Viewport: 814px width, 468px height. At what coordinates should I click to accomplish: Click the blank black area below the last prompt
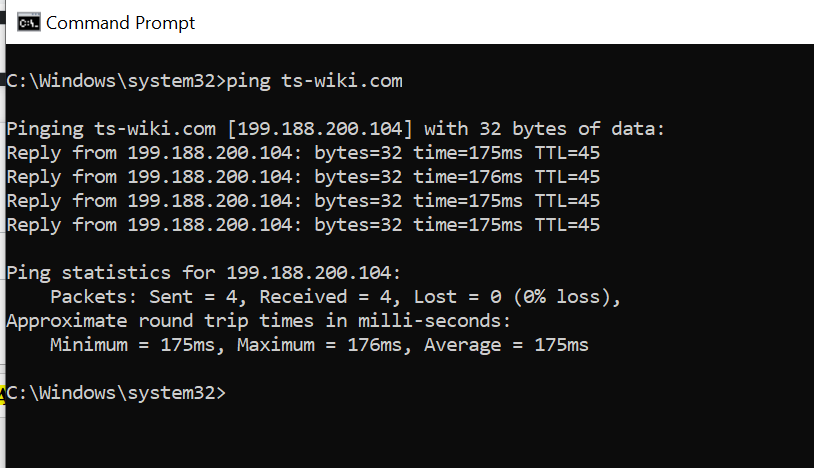[400, 435]
